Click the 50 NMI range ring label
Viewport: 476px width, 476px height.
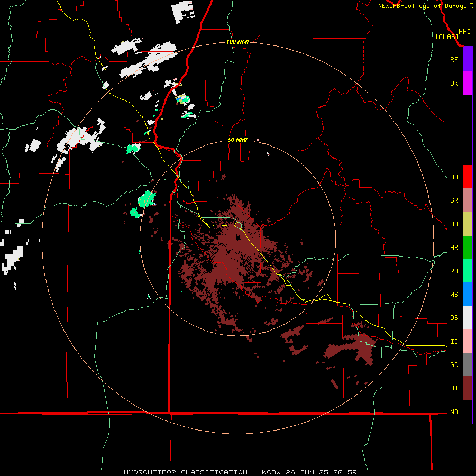[x=237, y=140]
